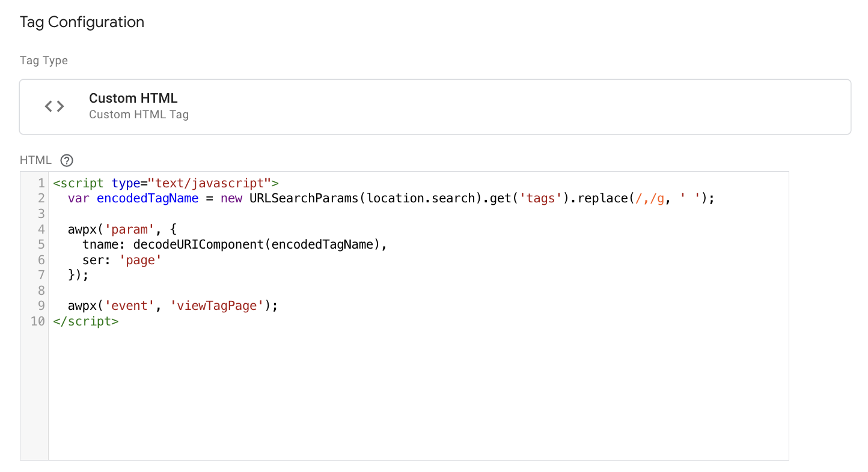The width and height of the screenshot is (868, 472).
Task: Click the 'tname: decodeURIComponent' line
Action: (234, 244)
